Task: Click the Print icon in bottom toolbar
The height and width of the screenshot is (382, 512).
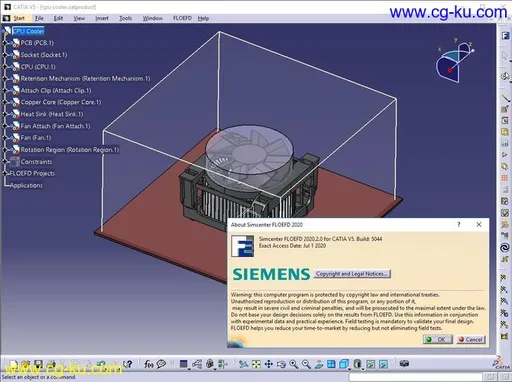Action: coord(51,364)
